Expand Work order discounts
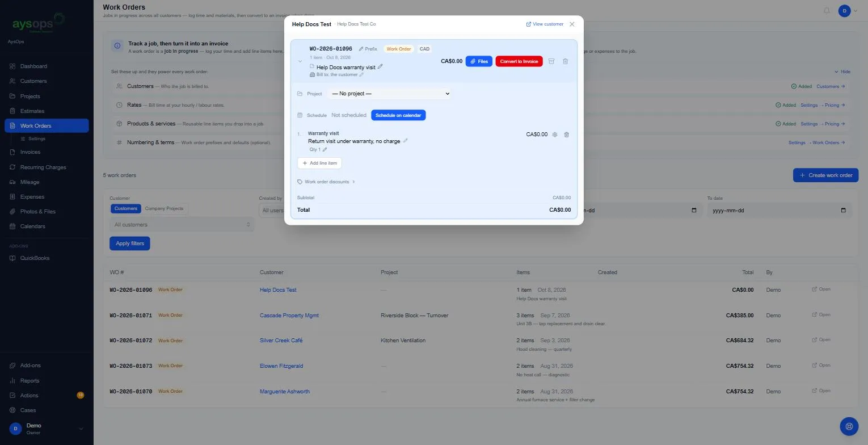This screenshot has height=445, width=868. (326, 182)
